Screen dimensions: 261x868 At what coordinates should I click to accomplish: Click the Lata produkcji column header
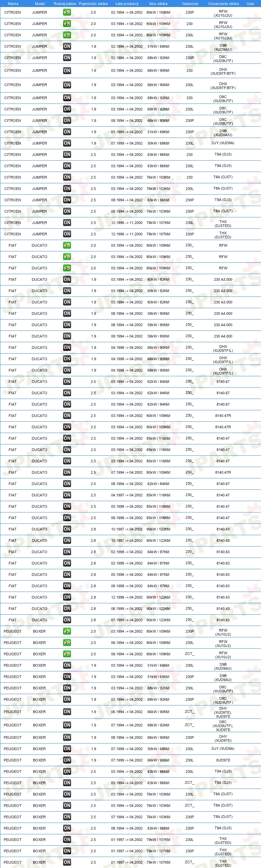click(126, 4)
